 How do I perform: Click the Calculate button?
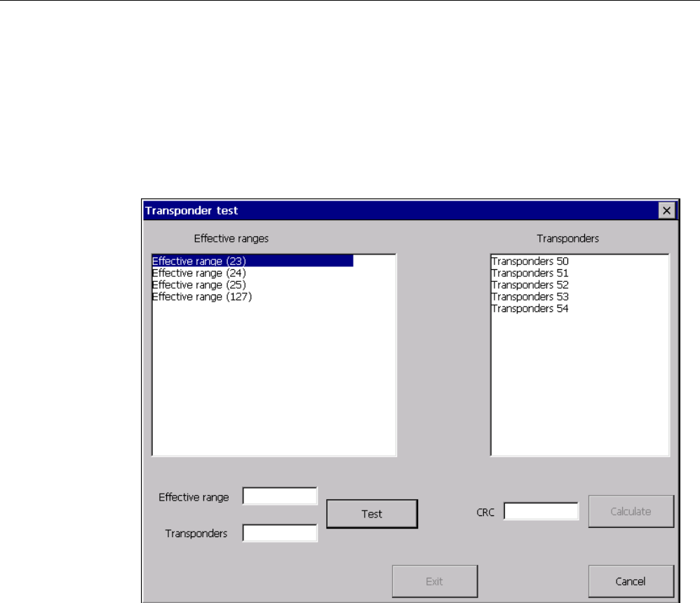pyautogui.click(x=631, y=512)
